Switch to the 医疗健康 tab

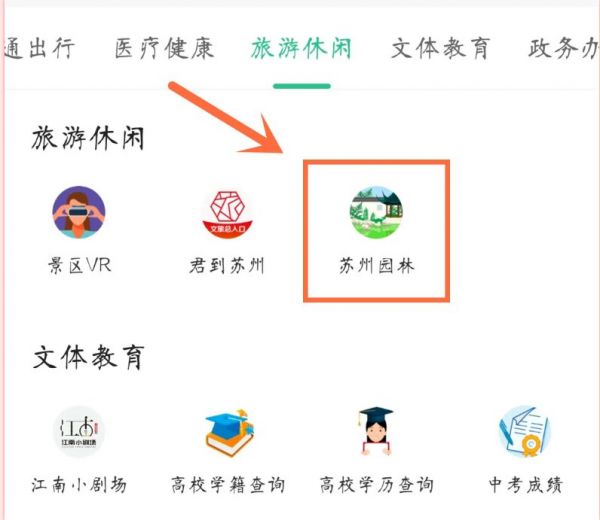tap(165, 49)
